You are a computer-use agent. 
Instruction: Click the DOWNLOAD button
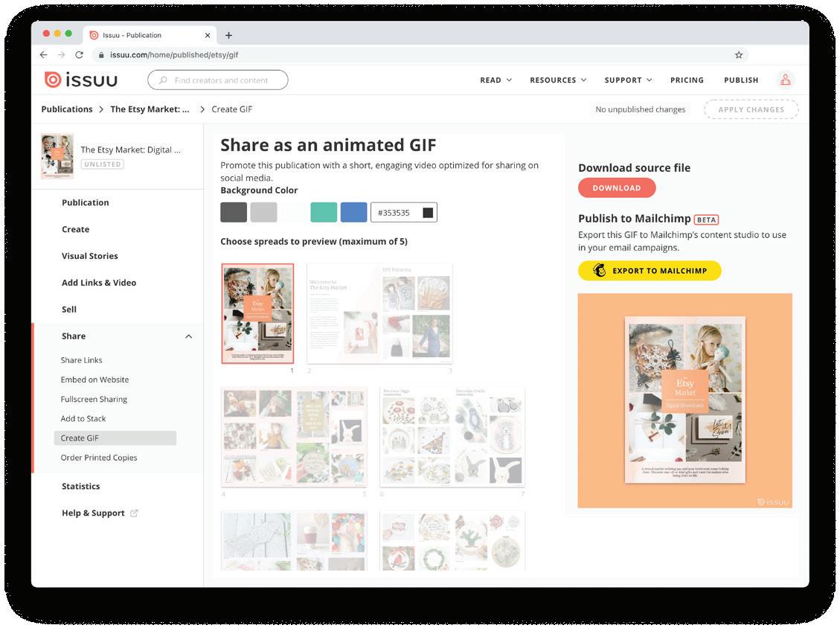[x=617, y=188]
